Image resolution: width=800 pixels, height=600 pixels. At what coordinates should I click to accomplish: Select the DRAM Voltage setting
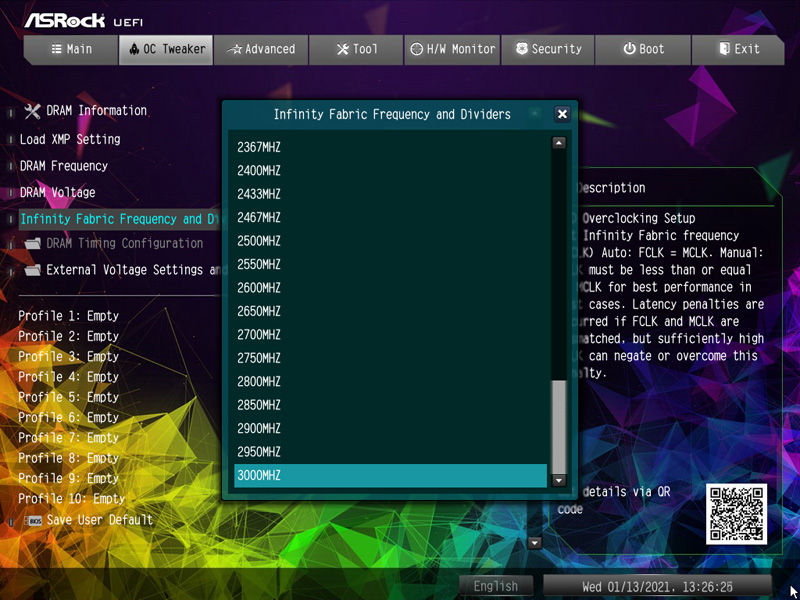pyautogui.click(x=58, y=192)
